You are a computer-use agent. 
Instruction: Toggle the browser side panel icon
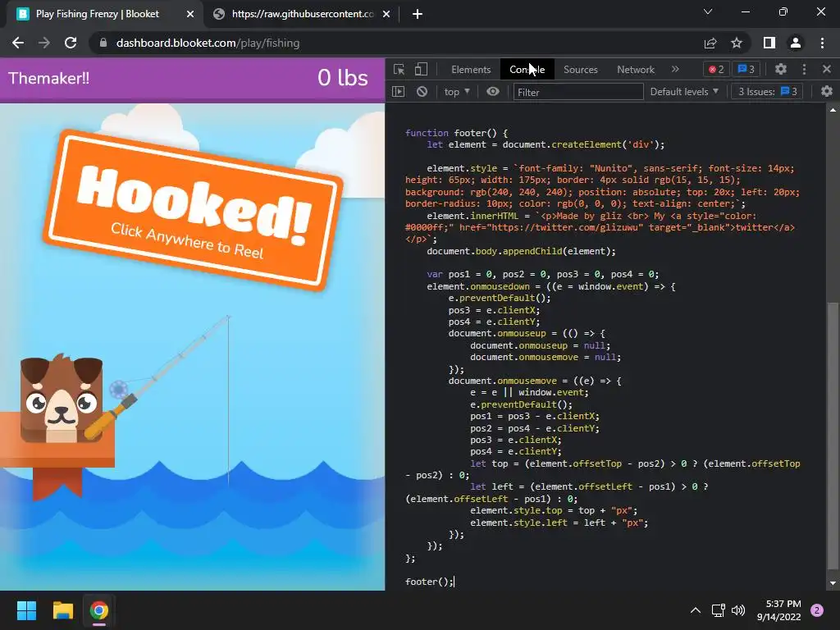coord(769,43)
